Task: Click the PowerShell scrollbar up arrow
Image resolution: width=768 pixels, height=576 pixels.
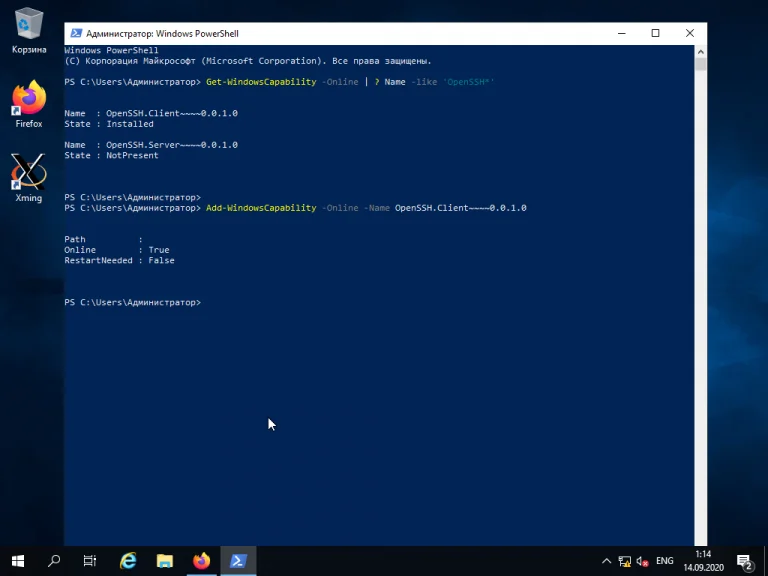Action: tap(700, 51)
